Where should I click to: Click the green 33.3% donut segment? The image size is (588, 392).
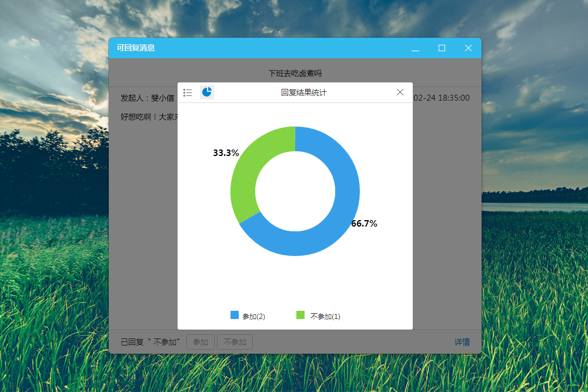click(x=249, y=169)
